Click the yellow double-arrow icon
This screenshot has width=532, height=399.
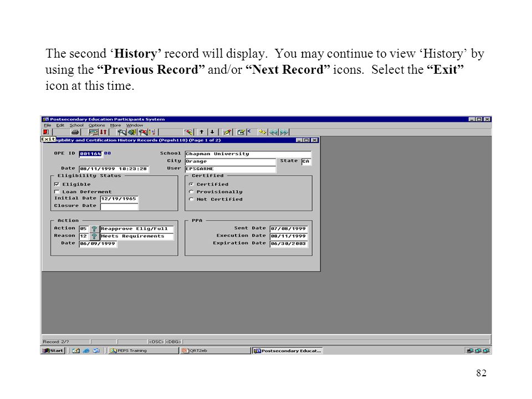pos(262,132)
